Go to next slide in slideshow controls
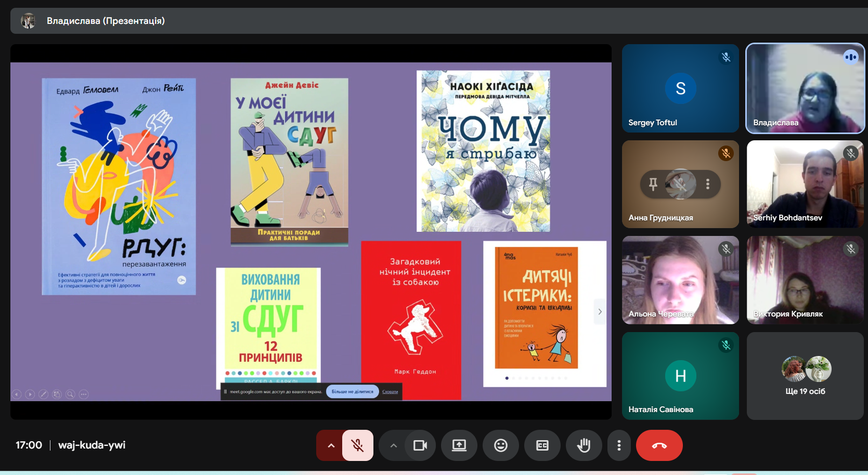This screenshot has height=475, width=868. click(x=30, y=394)
